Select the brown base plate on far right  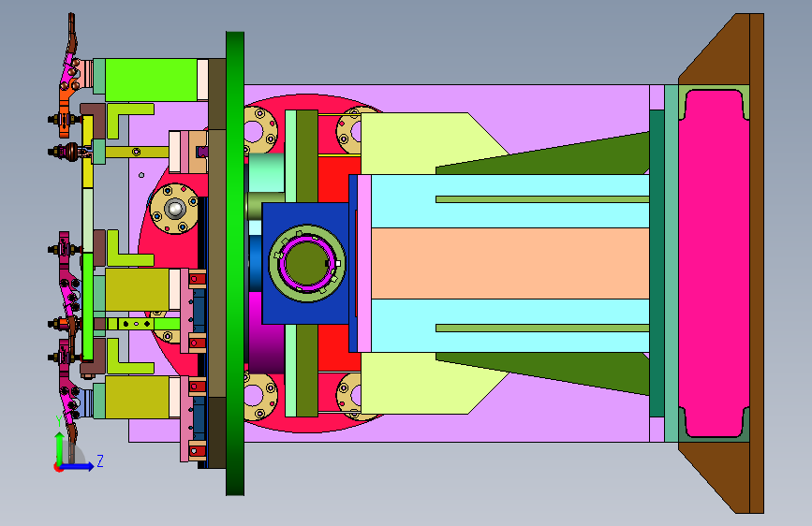click(x=756, y=263)
